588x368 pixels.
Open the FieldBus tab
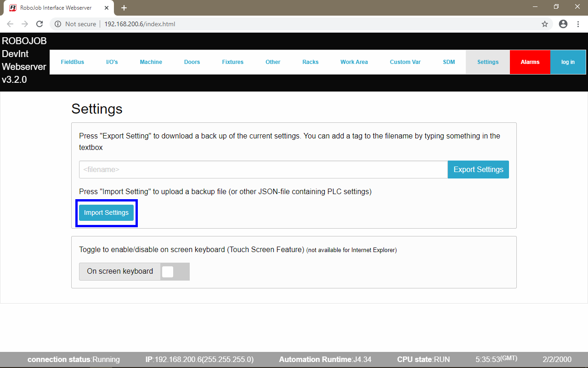coord(73,62)
